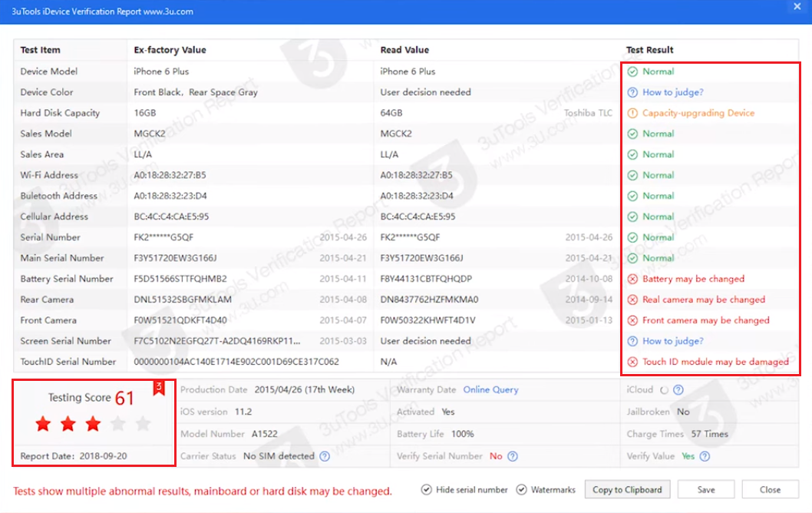Click the iCloud help question mark icon
This screenshot has height=513, width=812.
[678, 389]
